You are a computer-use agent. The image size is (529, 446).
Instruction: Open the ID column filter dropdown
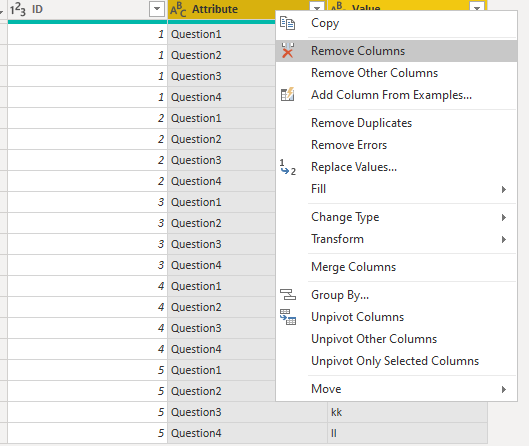(157, 9)
